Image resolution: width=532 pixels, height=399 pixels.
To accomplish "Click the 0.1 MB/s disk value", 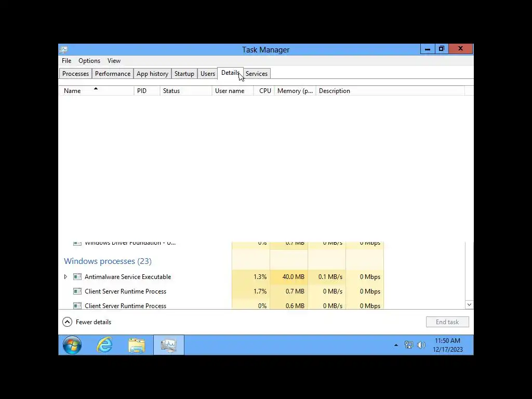I will pos(330,277).
